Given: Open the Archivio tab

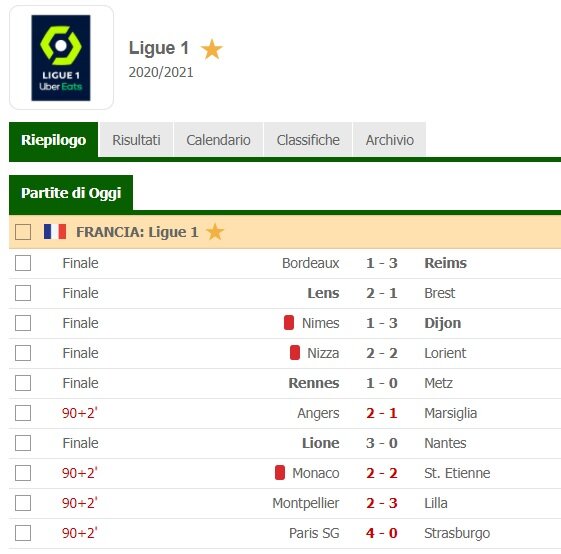Looking at the screenshot, I should [390, 140].
